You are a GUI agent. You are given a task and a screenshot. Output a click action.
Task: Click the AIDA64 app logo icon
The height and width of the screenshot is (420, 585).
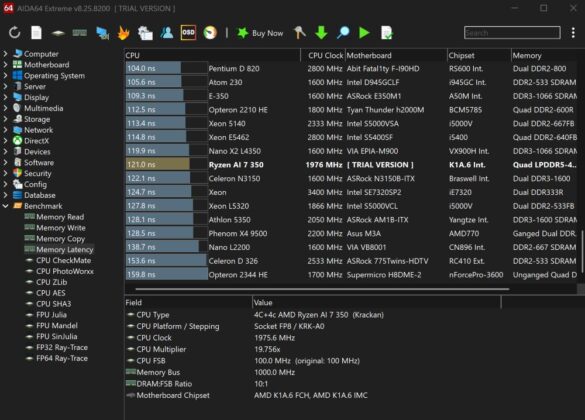coord(8,8)
